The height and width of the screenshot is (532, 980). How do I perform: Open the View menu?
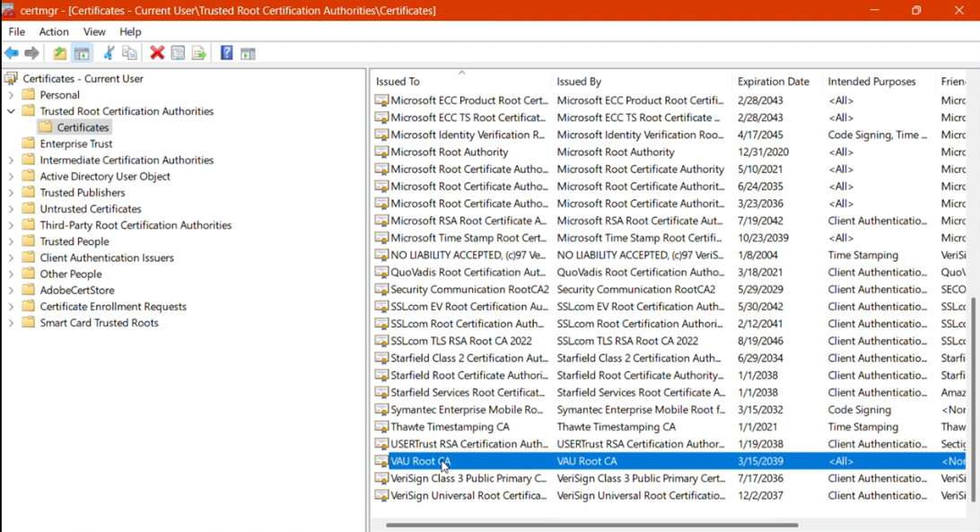(x=94, y=31)
